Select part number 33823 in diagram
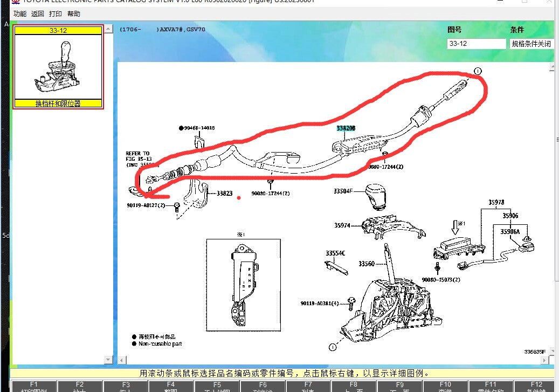The image size is (559, 392). point(225,194)
